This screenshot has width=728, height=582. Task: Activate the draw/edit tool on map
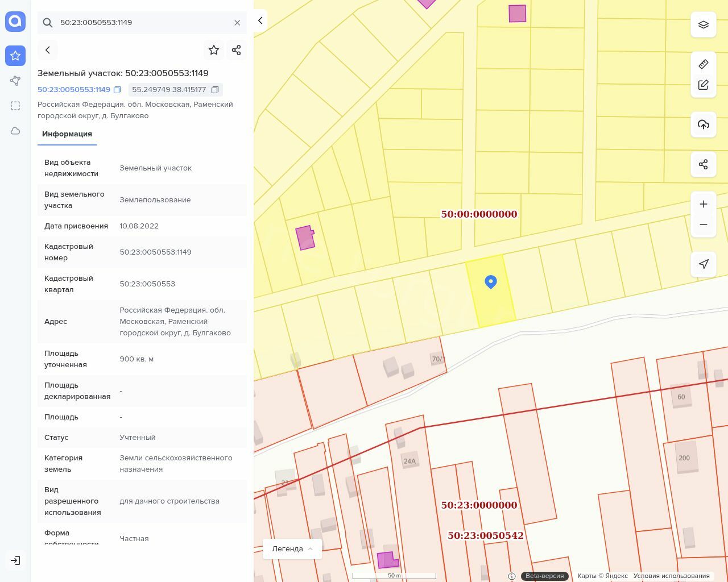tap(703, 85)
